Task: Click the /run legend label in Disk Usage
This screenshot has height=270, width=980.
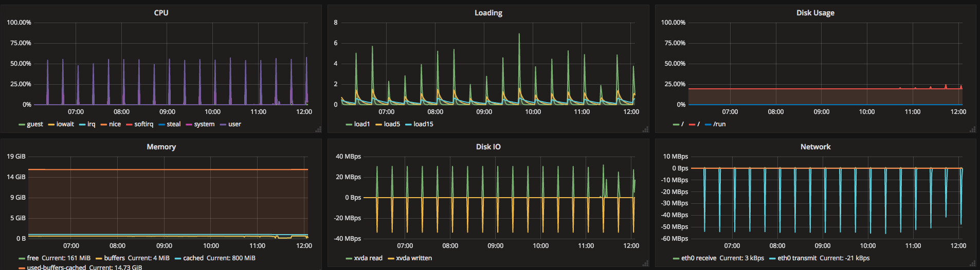Action: click(x=719, y=124)
